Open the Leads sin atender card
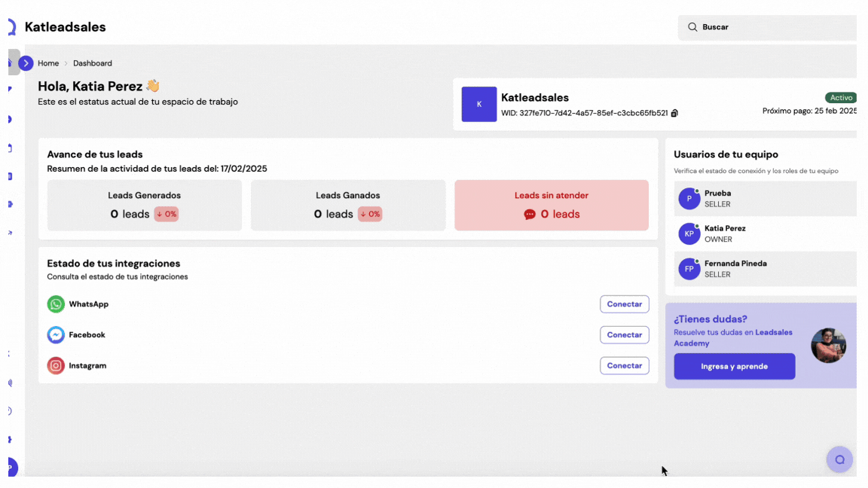 pyautogui.click(x=551, y=205)
